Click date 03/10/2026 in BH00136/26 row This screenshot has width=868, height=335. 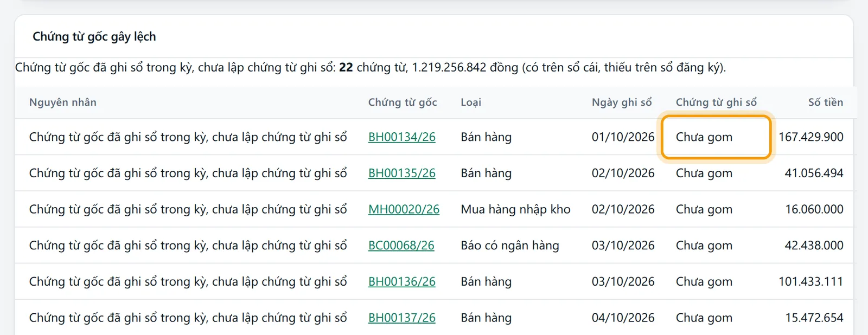coord(623,282)
